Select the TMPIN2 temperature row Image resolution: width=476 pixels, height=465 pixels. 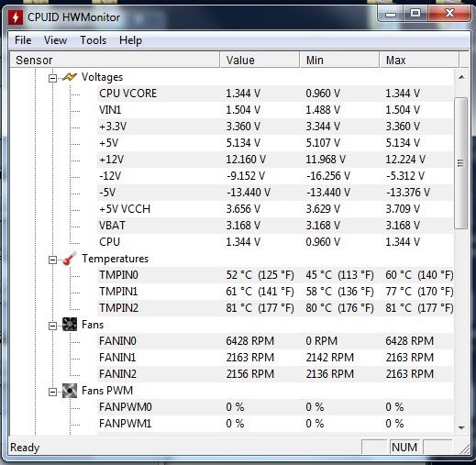coord(275,308)
